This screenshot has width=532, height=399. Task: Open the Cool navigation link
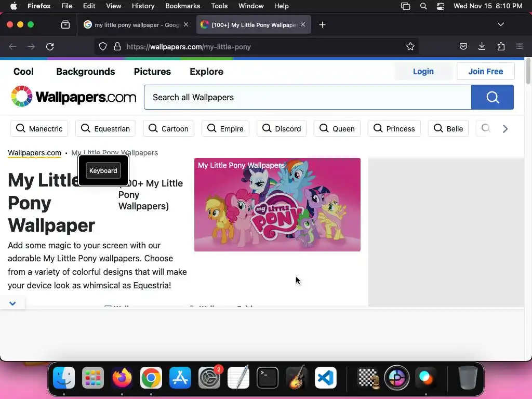[x=23, y=72]
